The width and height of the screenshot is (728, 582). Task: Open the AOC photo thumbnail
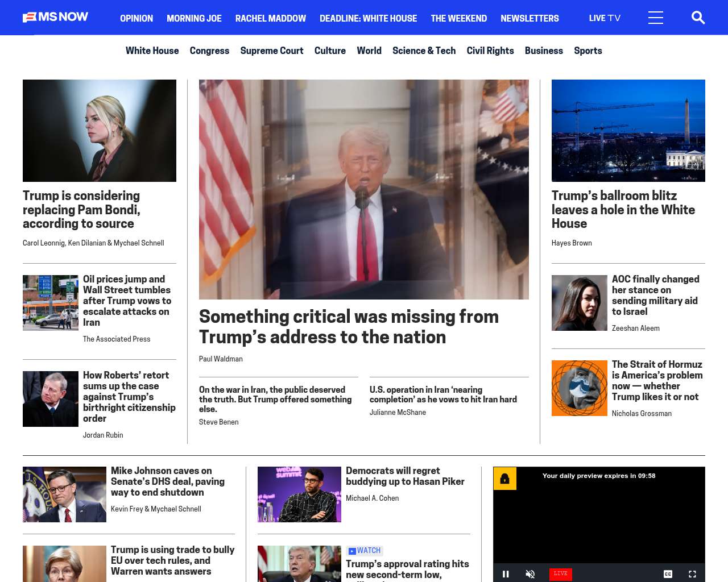tap(580, 303)
